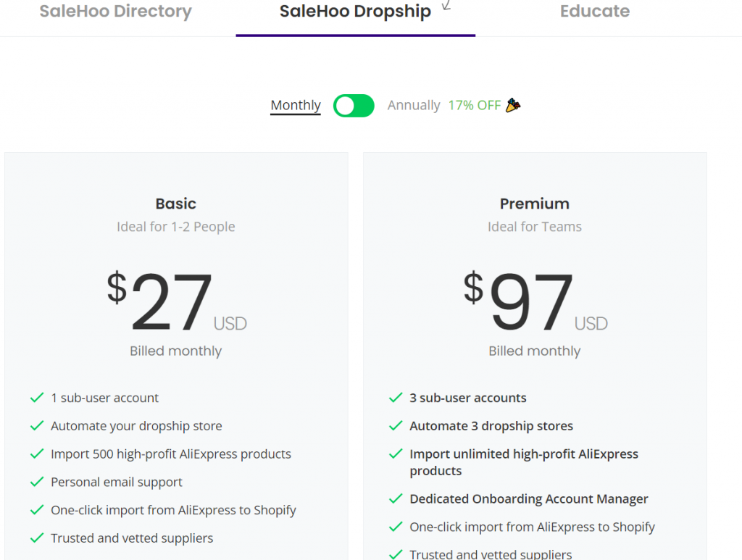
Task: Toggle the Monthly/Annually billing switch
Action: pos(354,106)
